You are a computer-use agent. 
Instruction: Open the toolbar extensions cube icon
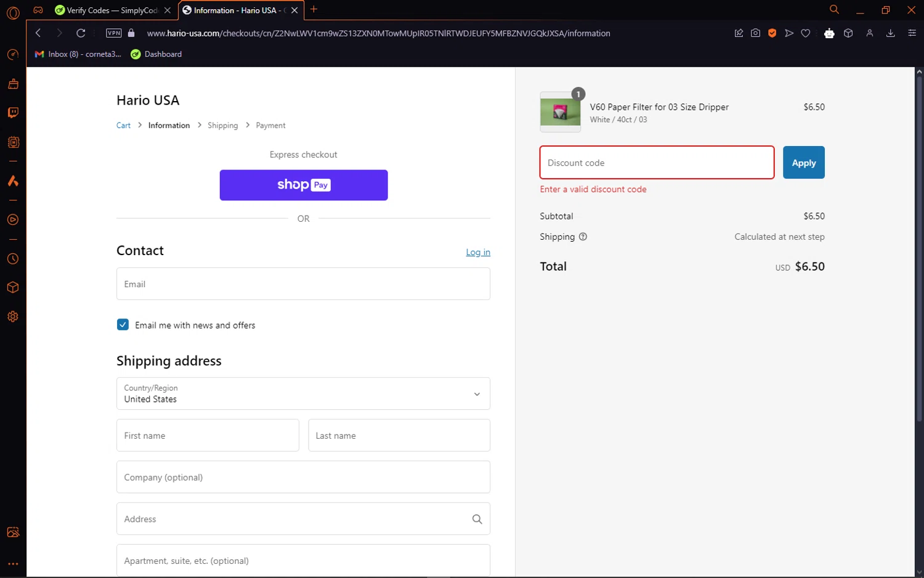point(848,33)
